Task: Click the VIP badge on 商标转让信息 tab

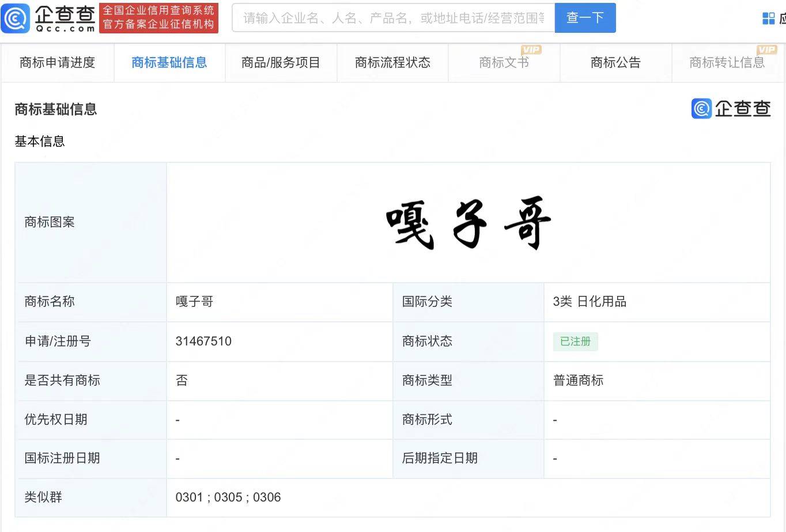Action: point(766,50)
